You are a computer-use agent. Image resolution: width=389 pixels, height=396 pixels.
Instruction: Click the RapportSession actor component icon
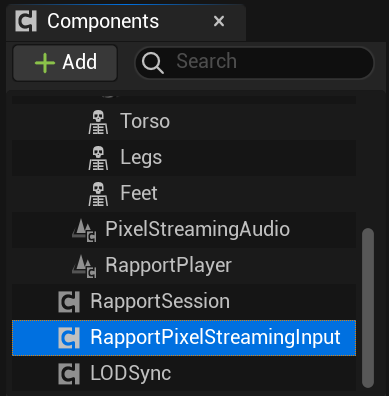pyautogui.click(x=69, y=302)
